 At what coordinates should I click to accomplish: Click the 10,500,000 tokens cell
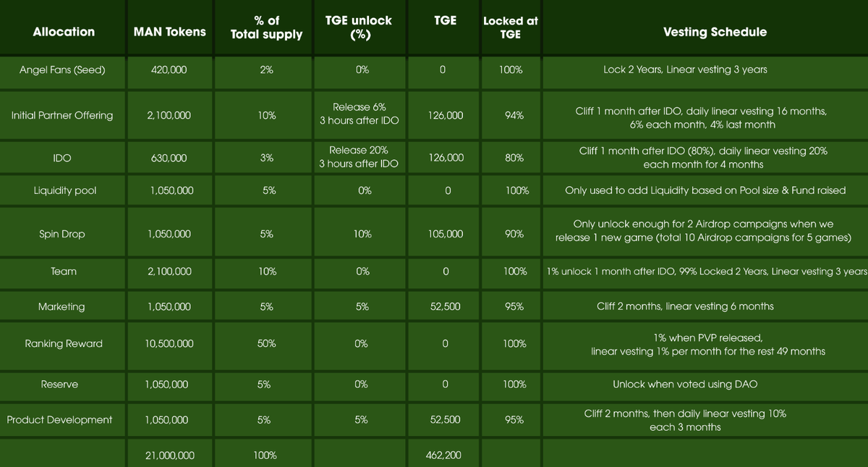point(169,344)
